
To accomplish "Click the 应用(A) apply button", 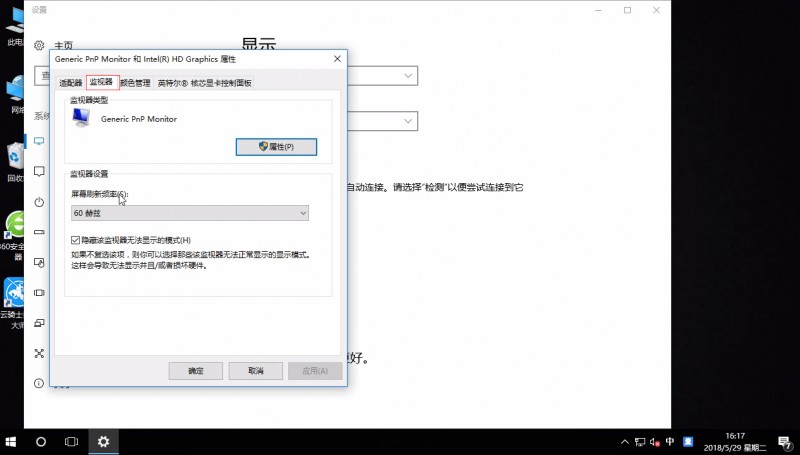I will click(315, 371).
